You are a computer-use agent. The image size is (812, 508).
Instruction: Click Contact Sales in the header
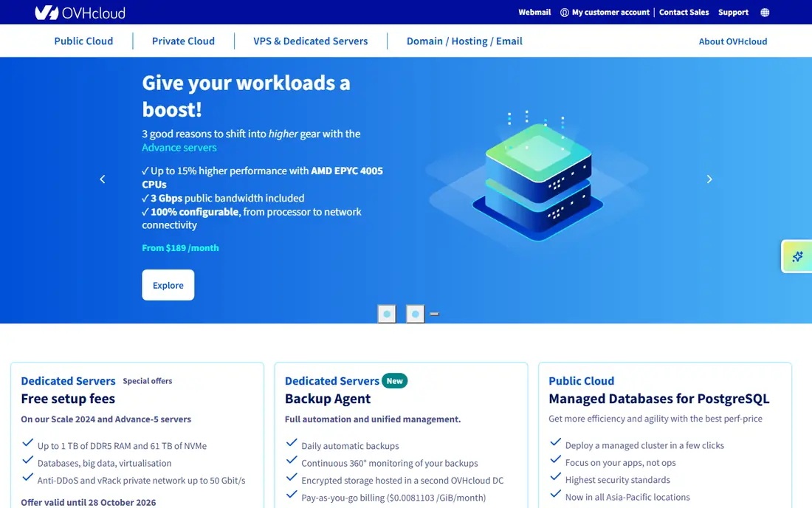[684, 13]
